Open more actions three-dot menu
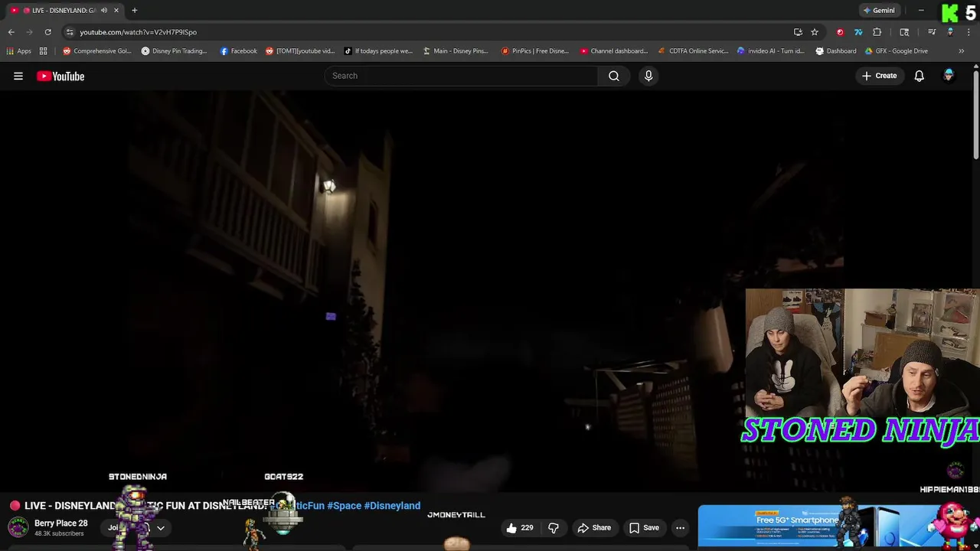 [680, 527]
